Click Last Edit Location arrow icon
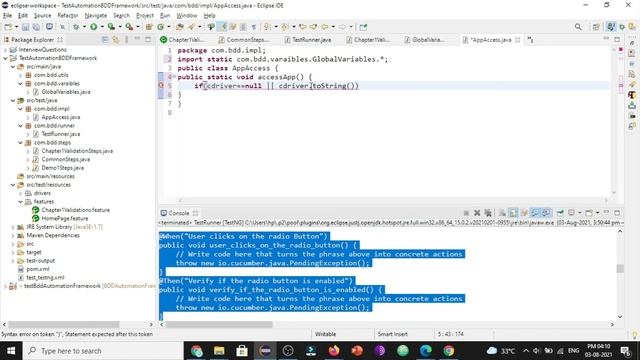 pyautogui.click(x=303, y=27)
